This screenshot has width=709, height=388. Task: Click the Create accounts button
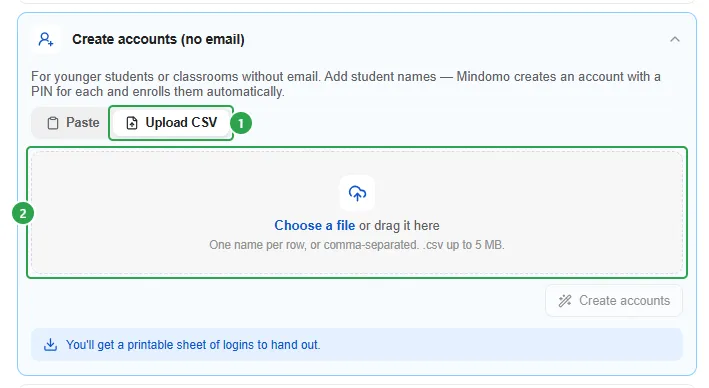pyautogui.click(x=614, y=301)
